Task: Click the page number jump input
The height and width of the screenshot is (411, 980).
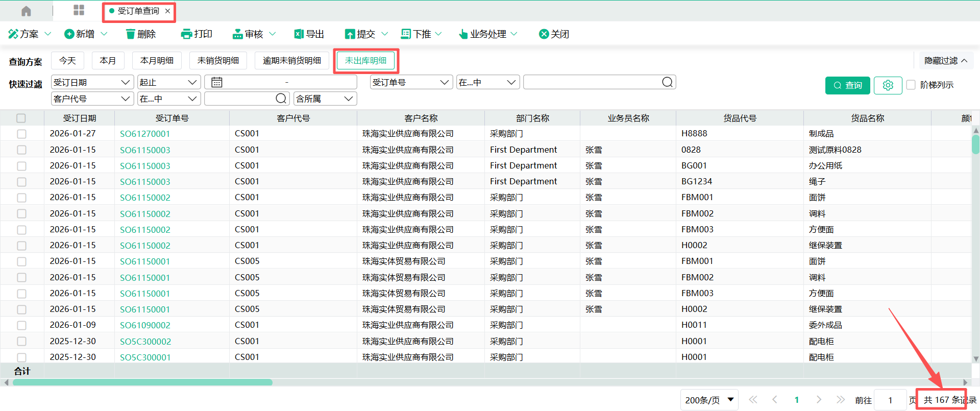Action: point(890,400)
